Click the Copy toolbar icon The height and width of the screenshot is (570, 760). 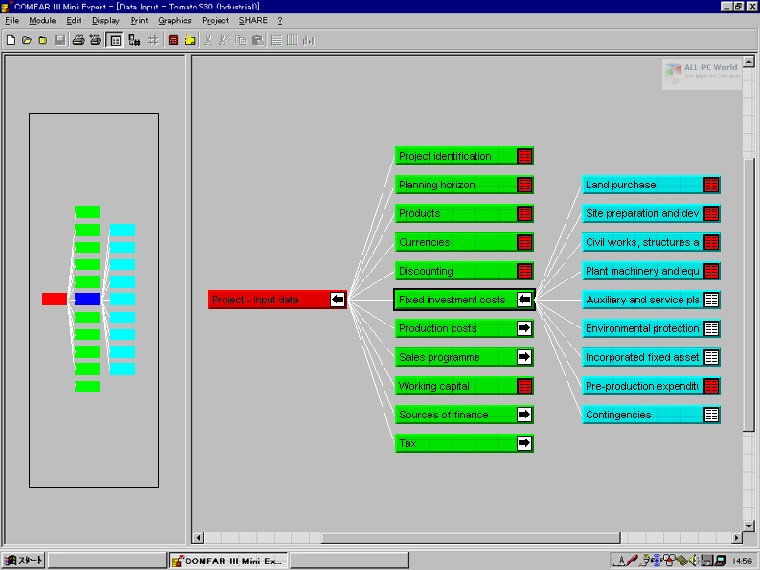pos(240,40)
